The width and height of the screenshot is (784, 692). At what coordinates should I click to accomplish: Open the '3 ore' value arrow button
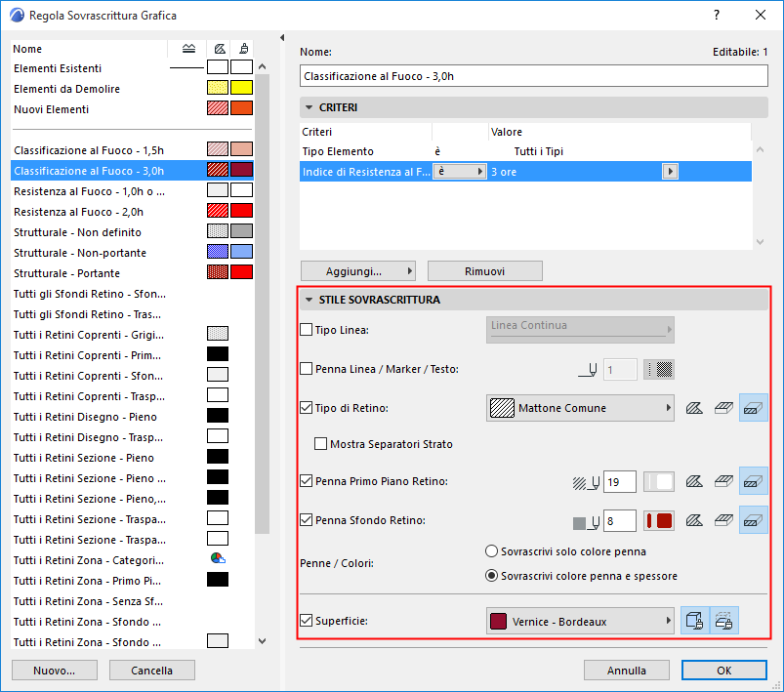[670, 172]
